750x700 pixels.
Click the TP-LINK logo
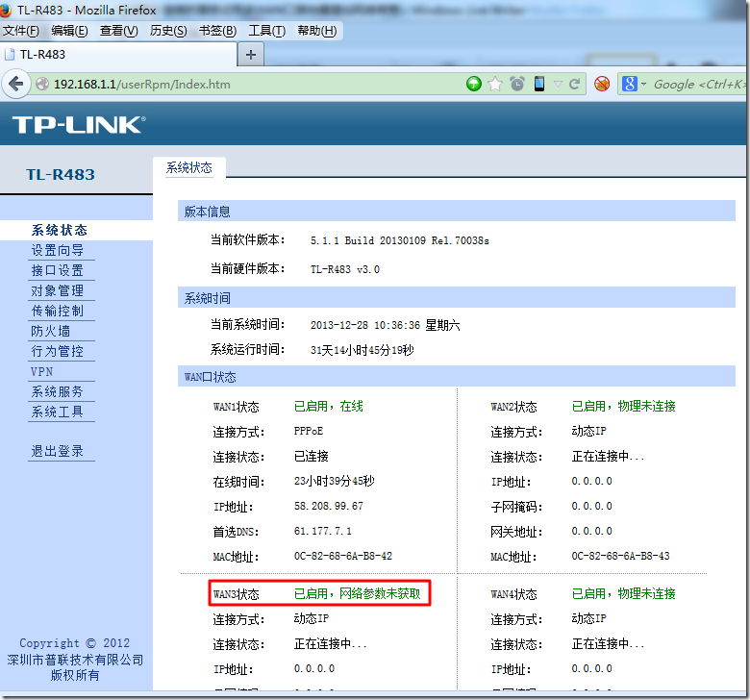coord(79,125)
